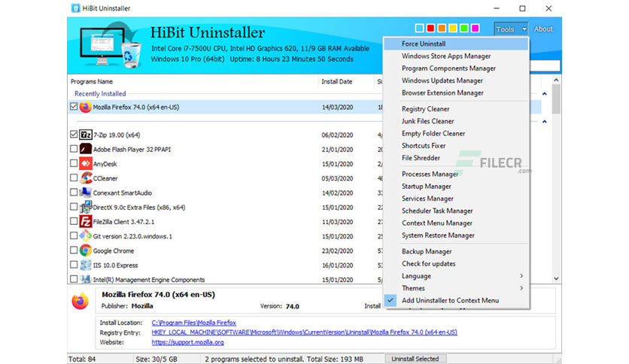Screen dimensions: 629x364
Task: Toggle Add Uninstaller to Context Menu option
Action: click(456, 300)
